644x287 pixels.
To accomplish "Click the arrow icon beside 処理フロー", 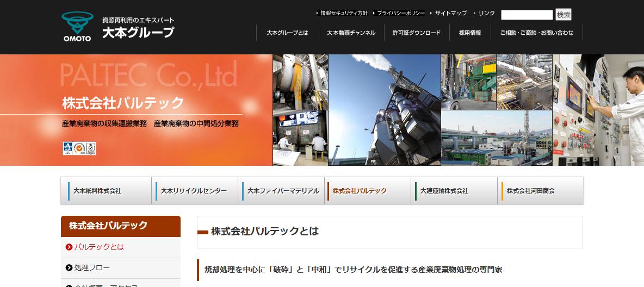I will (69, 268).
